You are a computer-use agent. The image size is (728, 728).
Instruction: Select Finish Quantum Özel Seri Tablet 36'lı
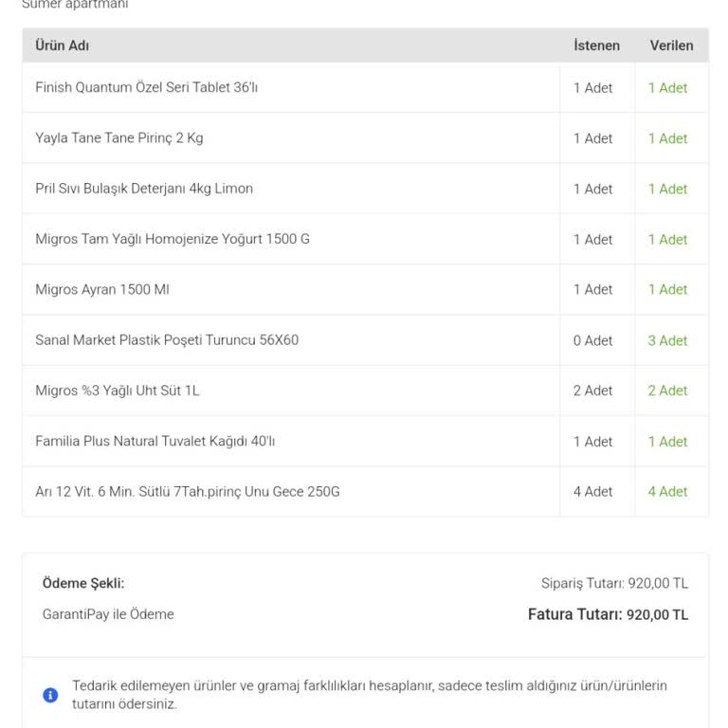pyautogui.click(x=146, y=87)
